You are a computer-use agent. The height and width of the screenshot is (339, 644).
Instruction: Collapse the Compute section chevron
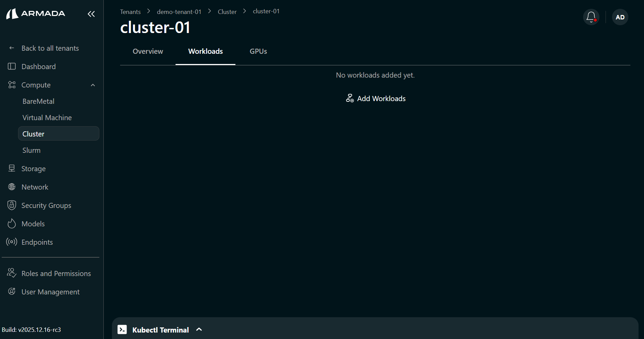pyautogui.click(x=93, y=85)
